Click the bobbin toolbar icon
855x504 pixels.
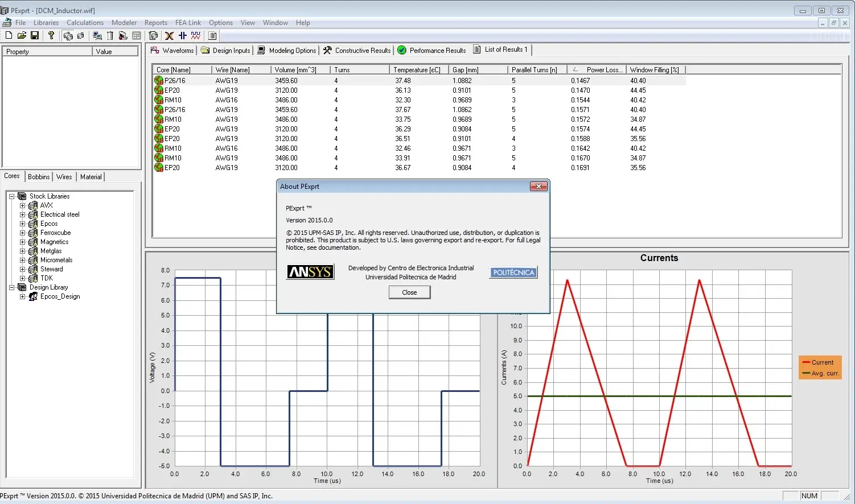(x=110, y=35)
